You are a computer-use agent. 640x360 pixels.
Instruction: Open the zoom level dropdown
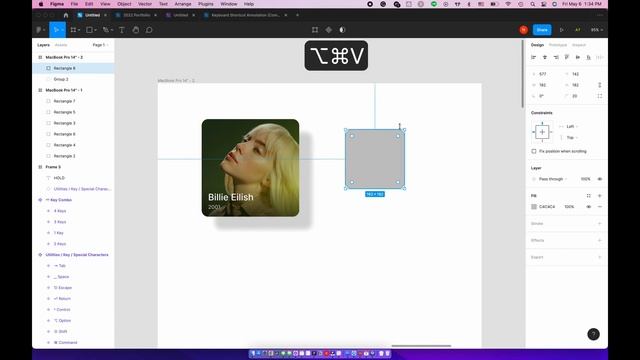click(597, 30)
